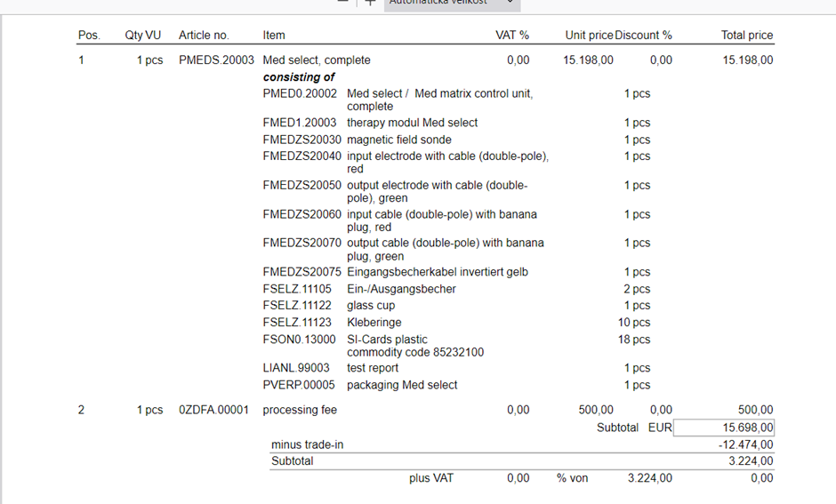Click the Discount % column header

coord(644,36)
